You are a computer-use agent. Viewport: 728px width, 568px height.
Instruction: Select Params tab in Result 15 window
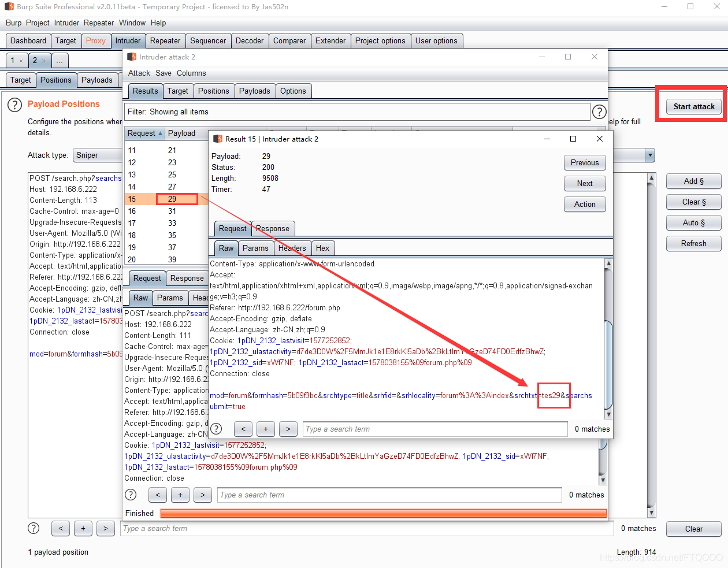pyautogui.click(x=255, y=248)
